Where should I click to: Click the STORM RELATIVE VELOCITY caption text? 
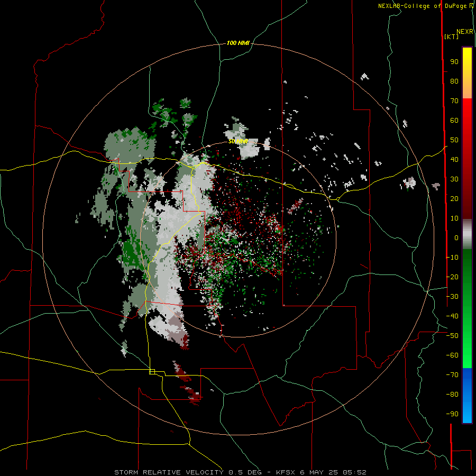click(x=169, y=472)
